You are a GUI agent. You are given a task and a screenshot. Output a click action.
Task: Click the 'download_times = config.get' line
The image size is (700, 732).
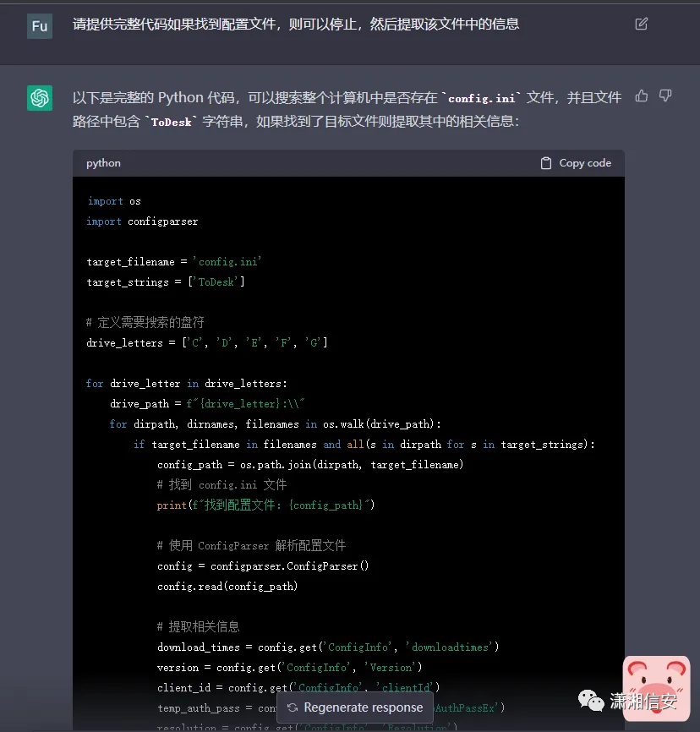[328, 647]
